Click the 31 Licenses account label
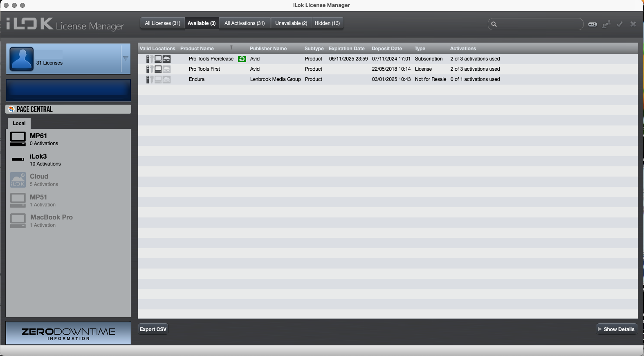 49,63
